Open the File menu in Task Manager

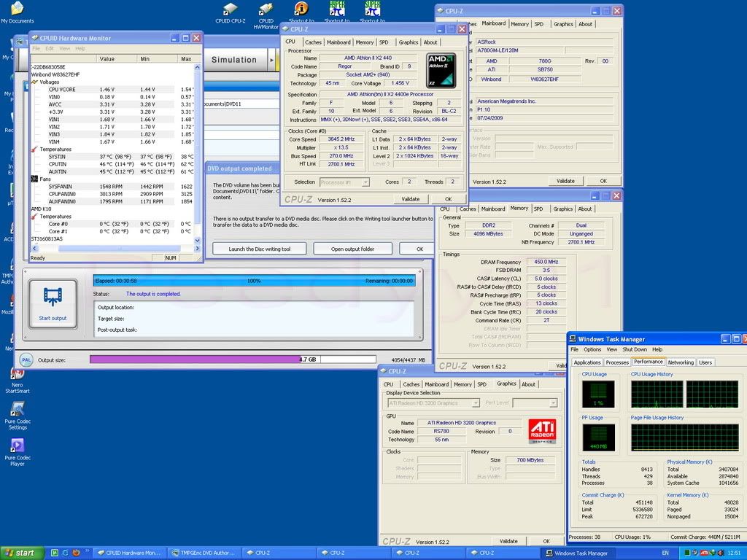[575, 349]
